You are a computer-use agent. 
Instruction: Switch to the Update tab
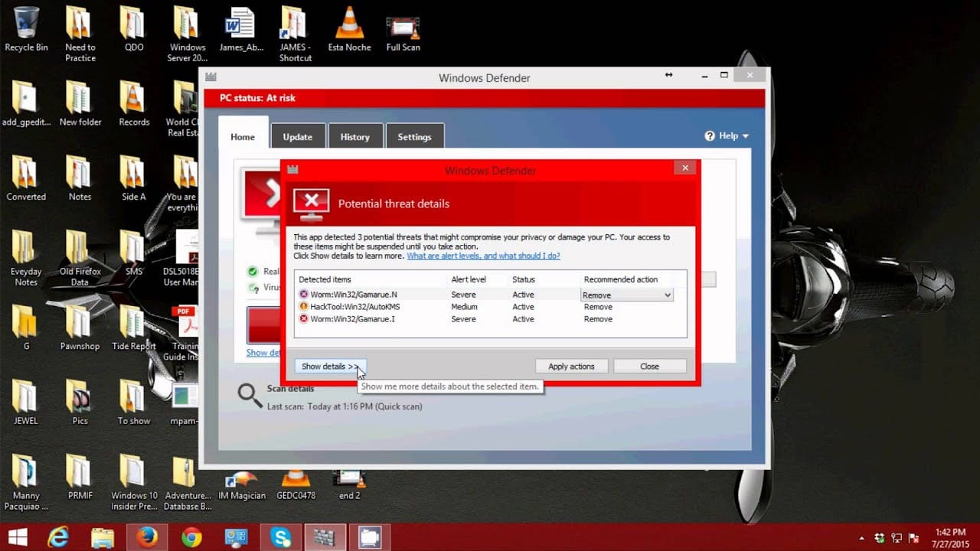coord(298,137)
